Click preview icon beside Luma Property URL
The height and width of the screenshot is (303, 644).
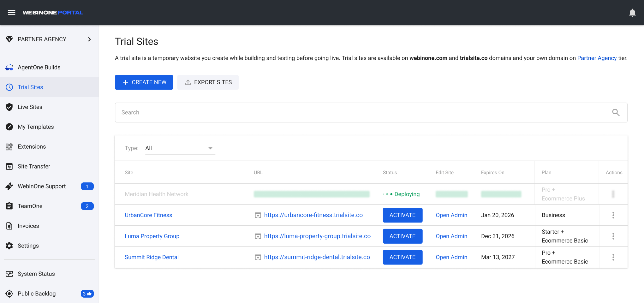[258, 236]
